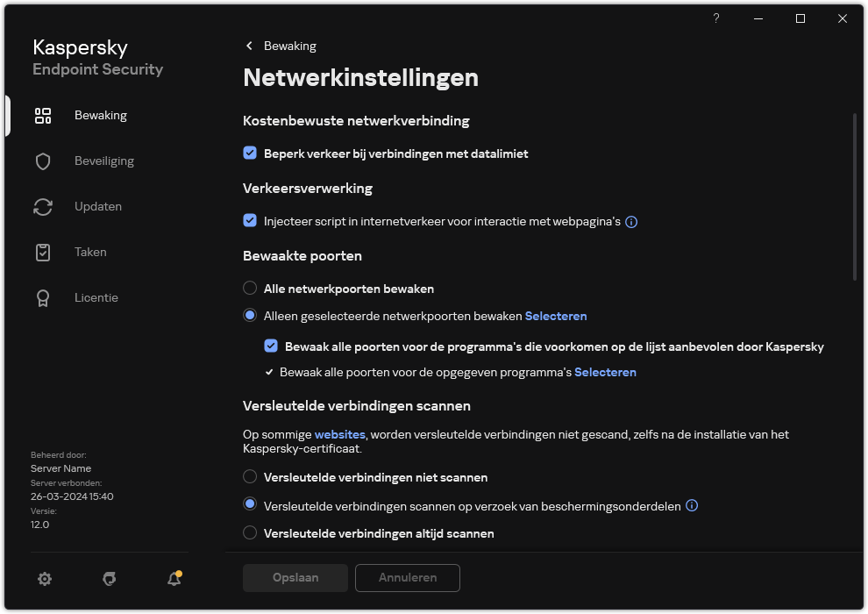Click the Annuleren button
The image size is (868, 614).
click(407, 577)
